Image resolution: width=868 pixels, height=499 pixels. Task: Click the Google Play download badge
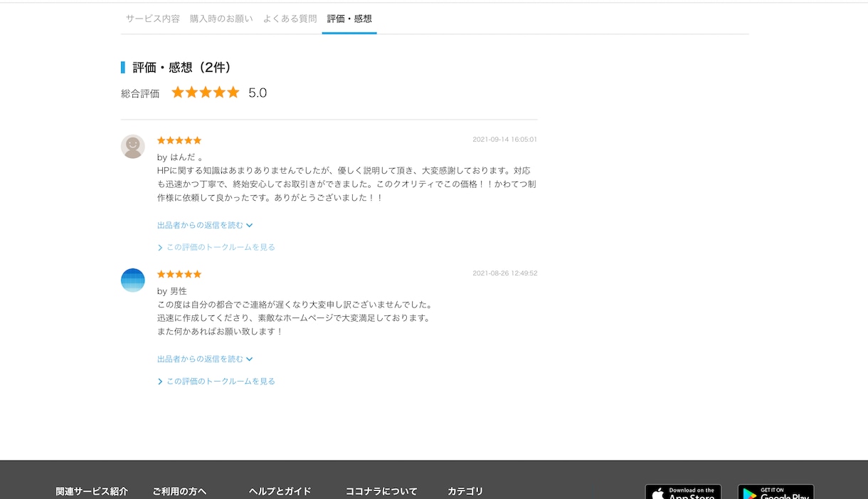click(x=776, y=492)
